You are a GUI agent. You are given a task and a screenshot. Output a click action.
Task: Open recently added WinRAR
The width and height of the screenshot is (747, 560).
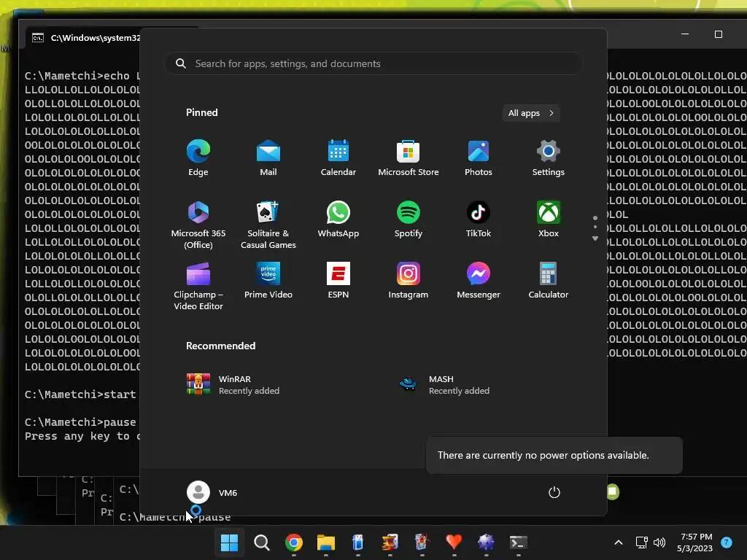tap(233, 384)
